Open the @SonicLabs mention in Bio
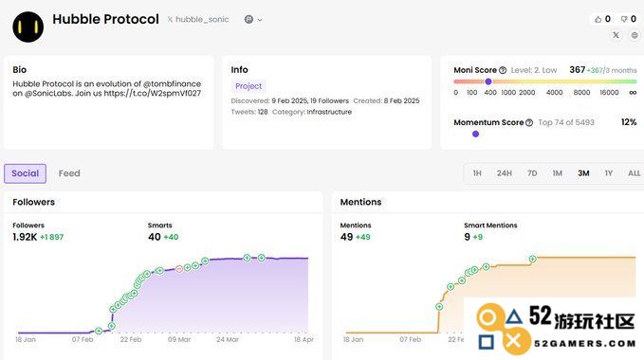This screenshot has height=360, width=644. [x=48, y=93]
